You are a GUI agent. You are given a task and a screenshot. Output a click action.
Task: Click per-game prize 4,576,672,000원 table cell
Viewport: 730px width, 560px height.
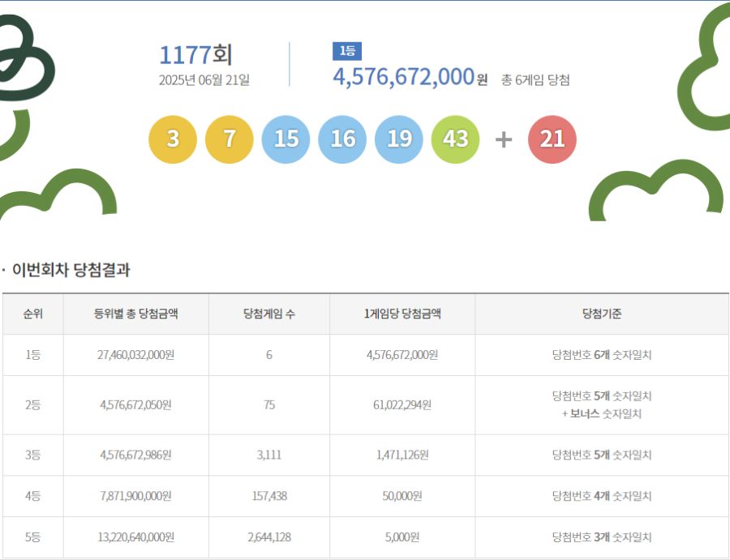click(x=402, y=355)
